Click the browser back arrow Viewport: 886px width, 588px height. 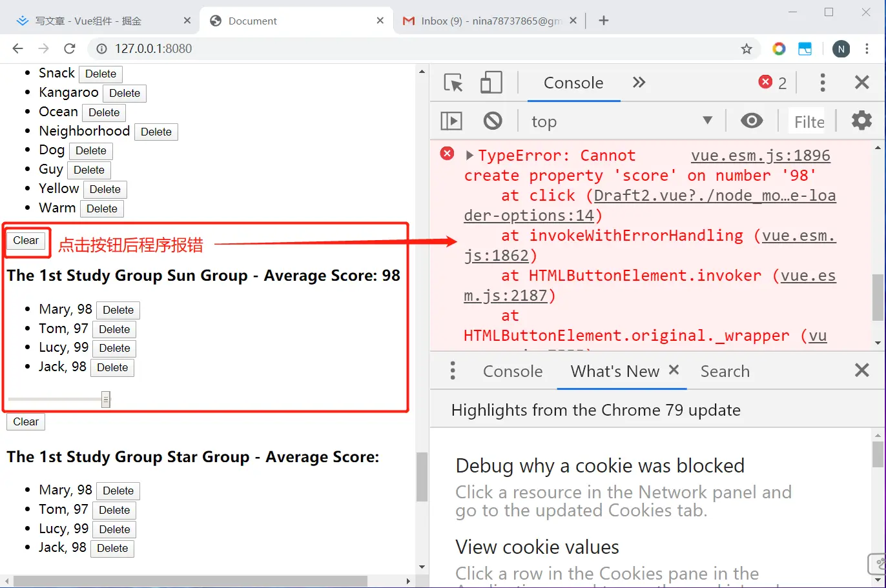[17, 48]
